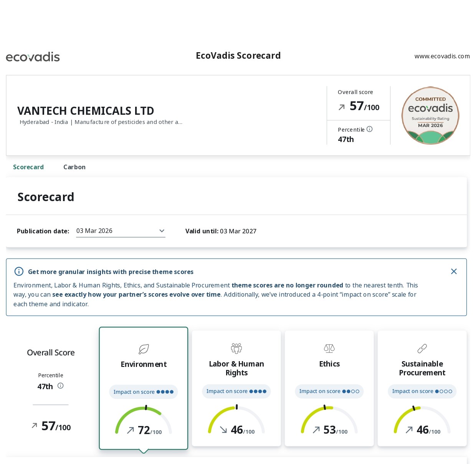
Task: Click the Environment leaf icon
Action: (x=144, y=349)
